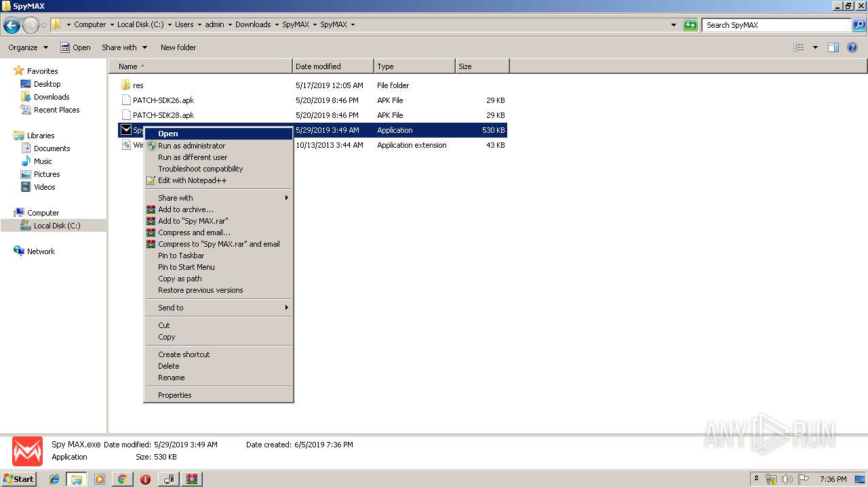
Task: Open Opera browser from the taskbar
Action: pyautogui.click(x=145, y=479)
